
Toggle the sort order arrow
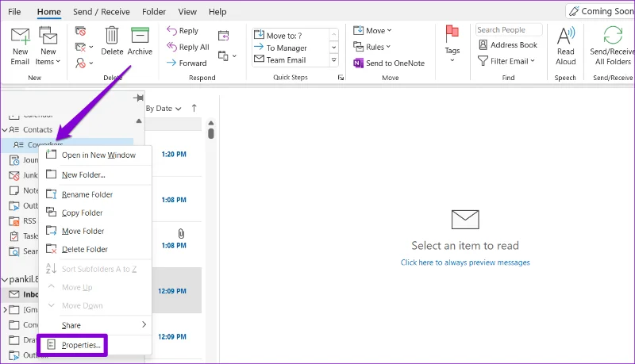194,108
